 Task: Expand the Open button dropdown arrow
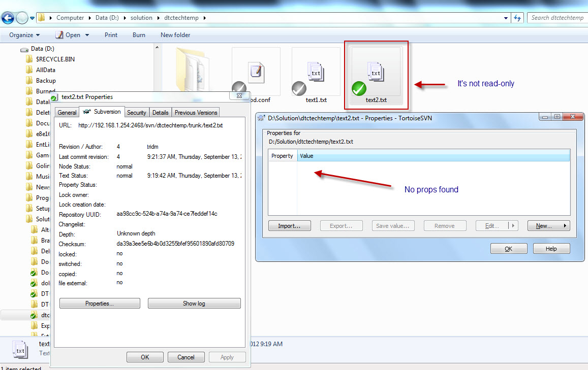coord(87,35)
